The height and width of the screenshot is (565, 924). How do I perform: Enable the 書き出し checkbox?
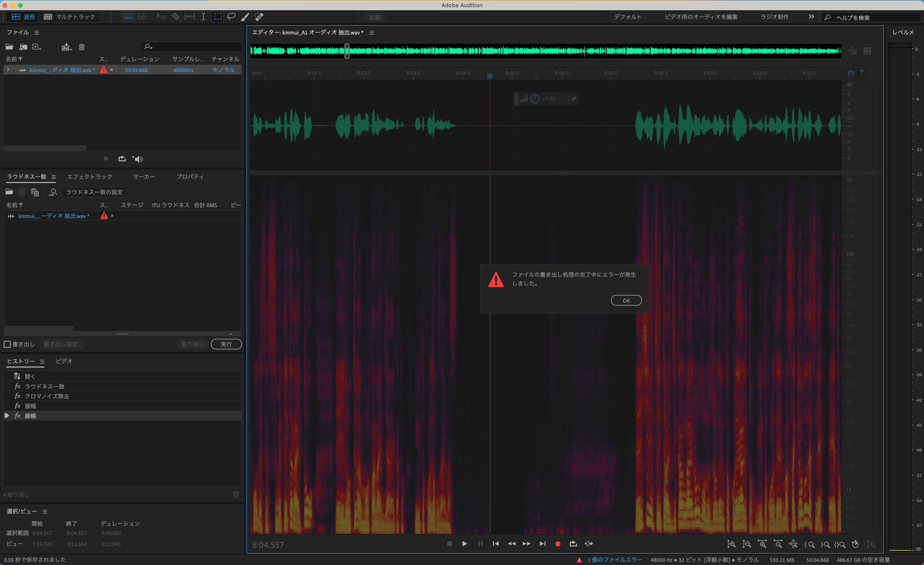(7, 344)
